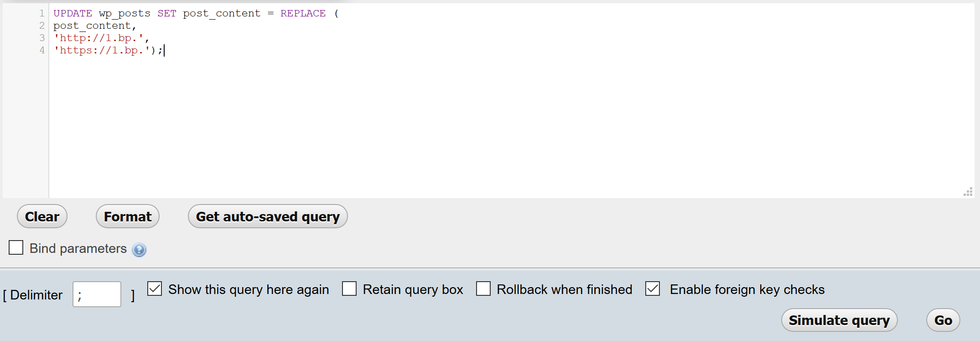Open the Bind parameters help icon
Viewport: 980px width, 341px height.
tap(139, 250)
